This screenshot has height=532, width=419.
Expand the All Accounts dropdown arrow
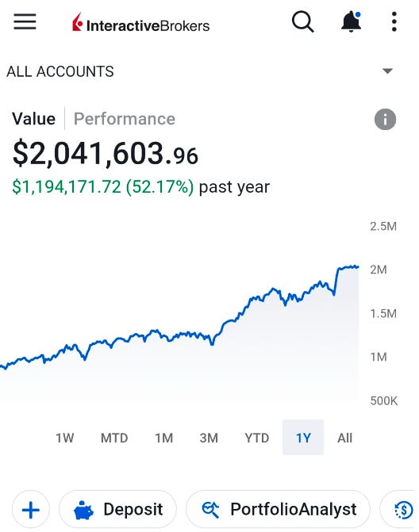click(x=387, y=71)
